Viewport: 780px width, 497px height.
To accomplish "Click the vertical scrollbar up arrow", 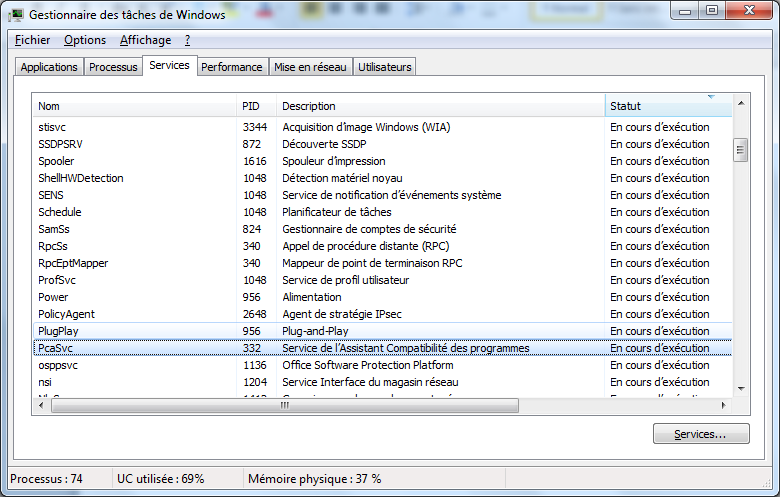I will tap(741, 103).
